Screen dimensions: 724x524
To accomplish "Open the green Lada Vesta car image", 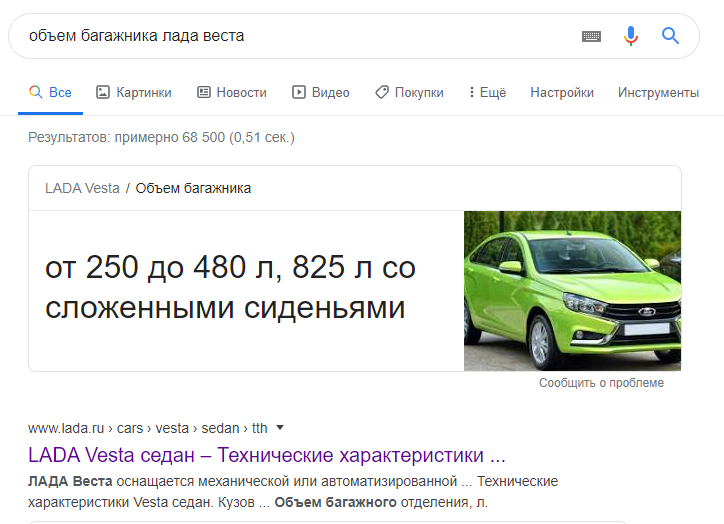I will click(x=573, y=291).
